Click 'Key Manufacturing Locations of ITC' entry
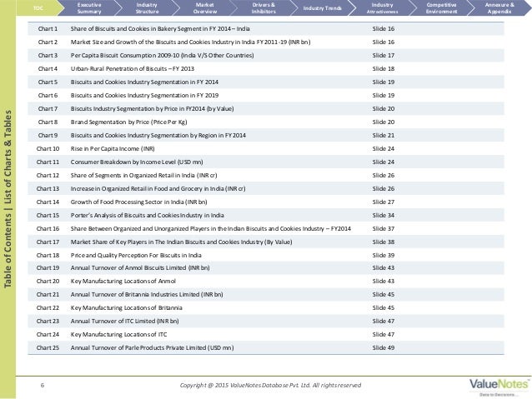 tap(118, 335)
